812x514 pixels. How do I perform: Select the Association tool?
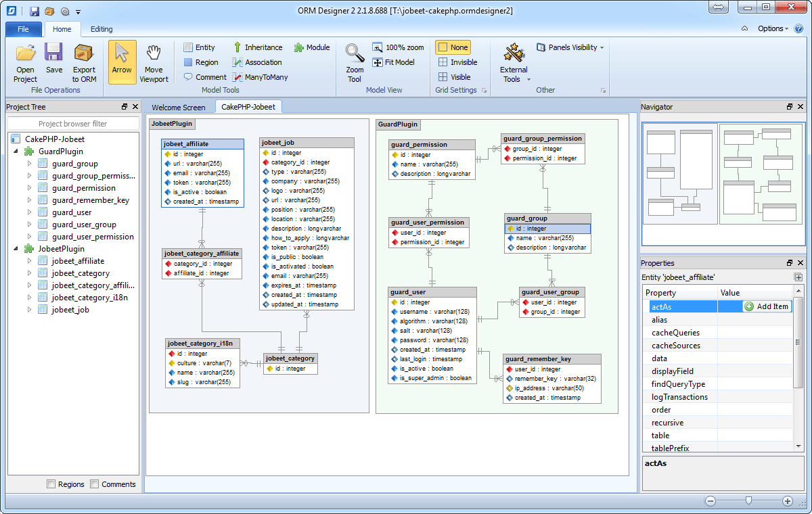coord(257,62)
